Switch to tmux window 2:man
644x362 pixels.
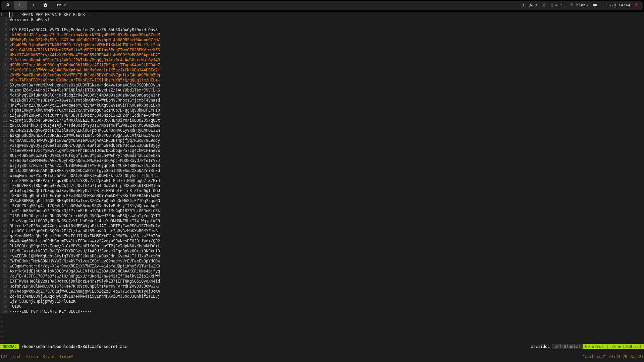coord(33,357)
